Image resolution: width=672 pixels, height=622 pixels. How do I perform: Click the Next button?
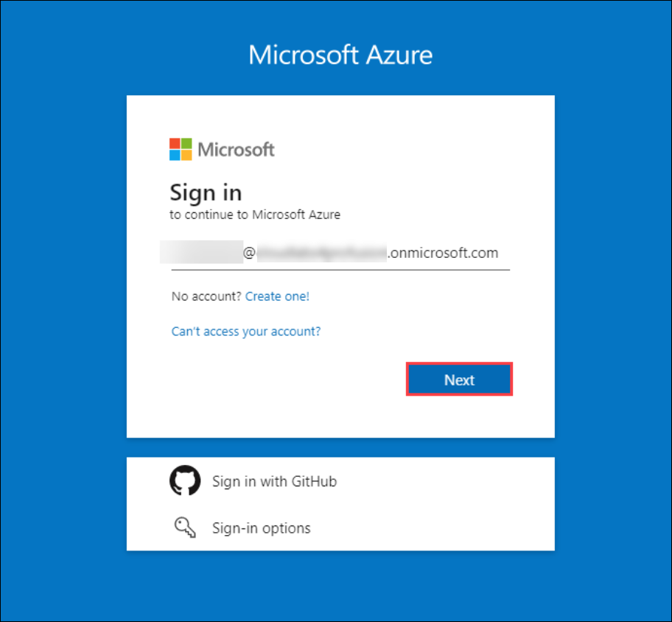[x=459, y=380]
